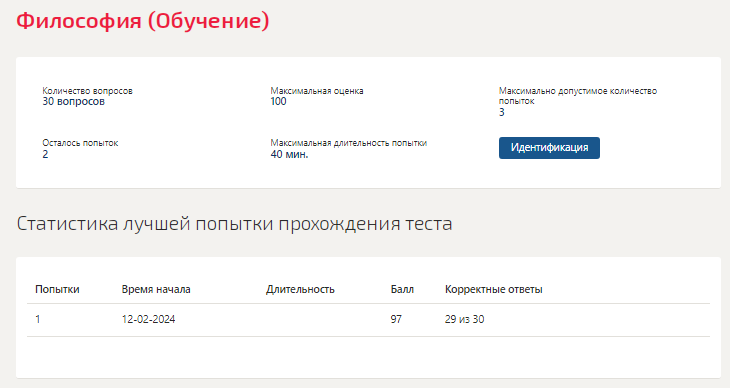Click the Максимальная оценка label

[x=317, y=91]
